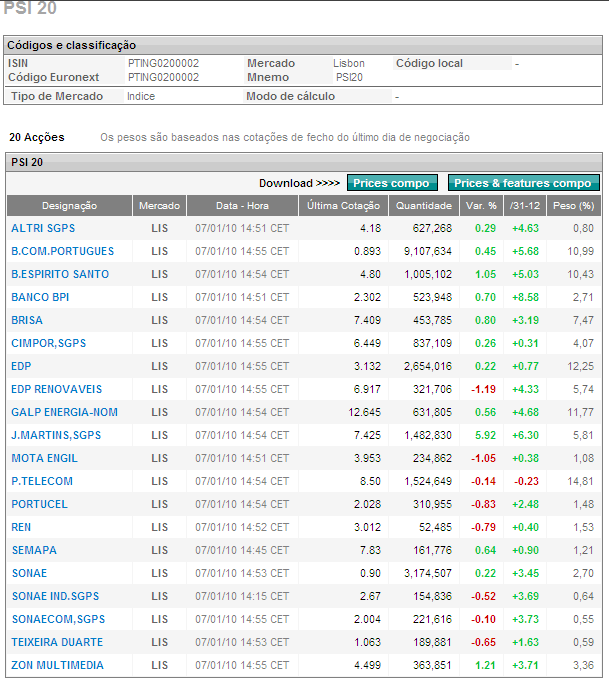Click TEIXEIRA DUARTE last price 1.063
The image size is (609, 686).
tap(368, 642)
